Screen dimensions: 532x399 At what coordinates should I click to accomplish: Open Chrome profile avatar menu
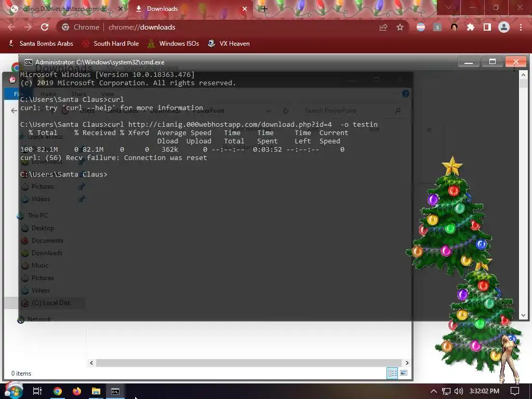pyautogui.click(x=504, y=27)
